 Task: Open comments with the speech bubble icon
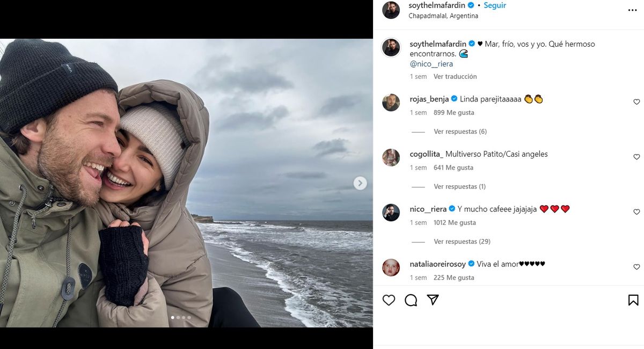pyautogui.click(x=411, y=300)
